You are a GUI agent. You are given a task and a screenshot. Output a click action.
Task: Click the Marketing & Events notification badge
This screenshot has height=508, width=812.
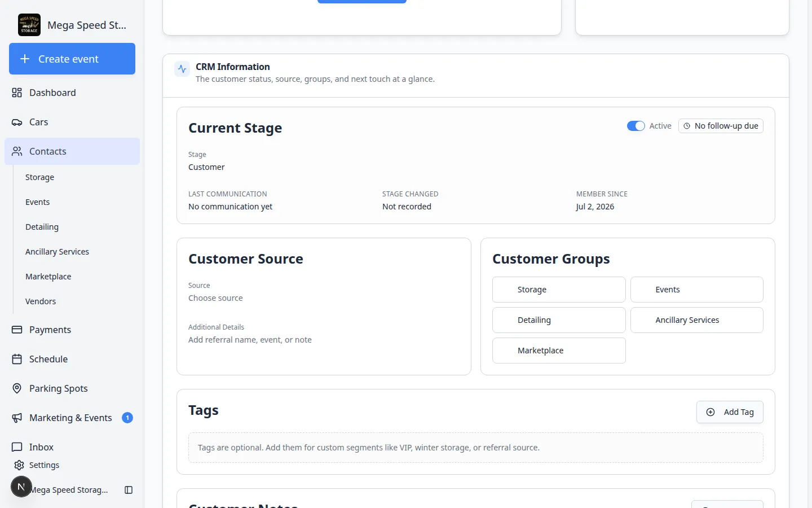tap(127, 418)
